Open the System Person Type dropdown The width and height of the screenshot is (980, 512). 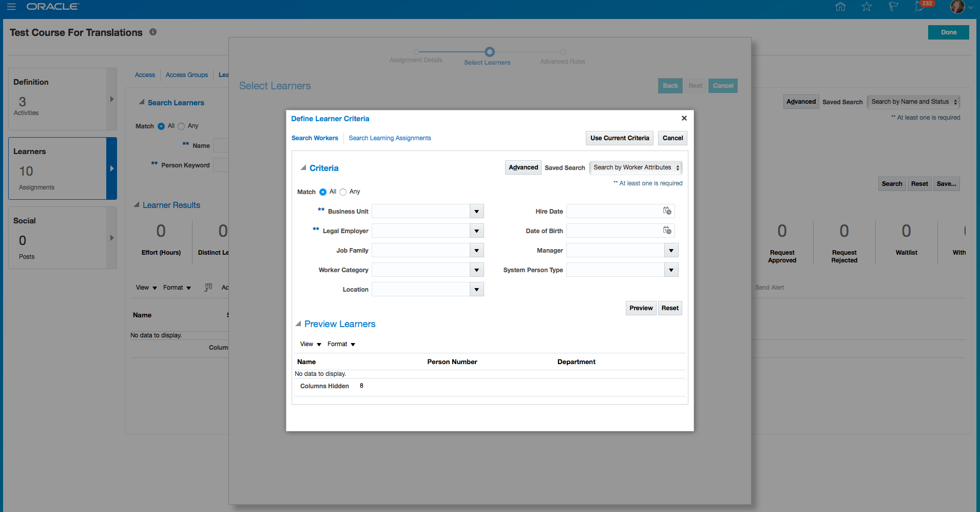tap(671, 270)
